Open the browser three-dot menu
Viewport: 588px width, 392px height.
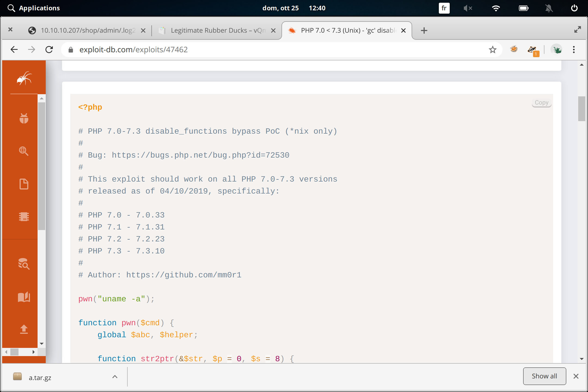coord(574,50)
